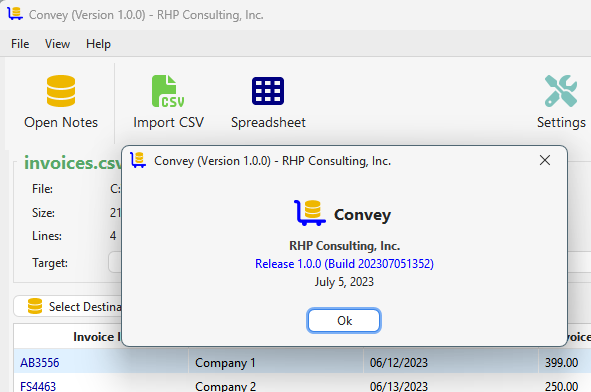This screenshot has height=392, width=591.
Task: Click the Release 1.0.0 build link
Action: pos(344,263)
